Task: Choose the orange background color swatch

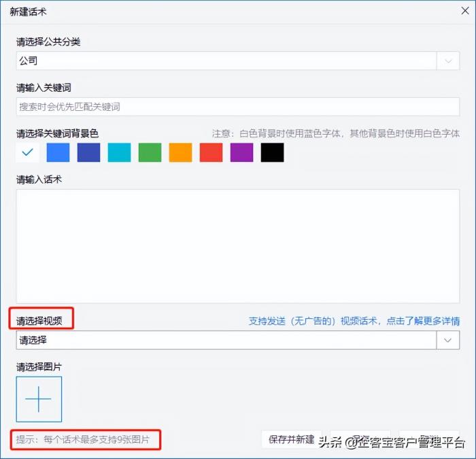Action: pos(180,152)
